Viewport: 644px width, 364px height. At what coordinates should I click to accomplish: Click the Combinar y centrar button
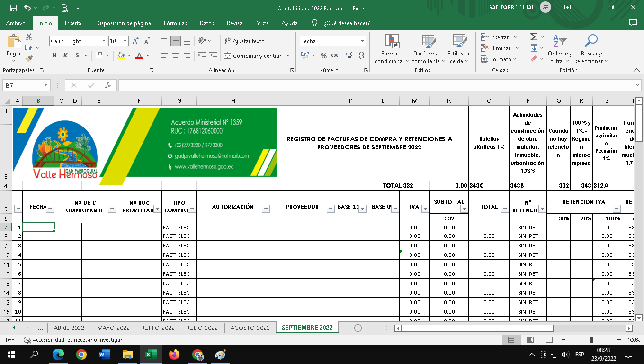coord(257,56)
